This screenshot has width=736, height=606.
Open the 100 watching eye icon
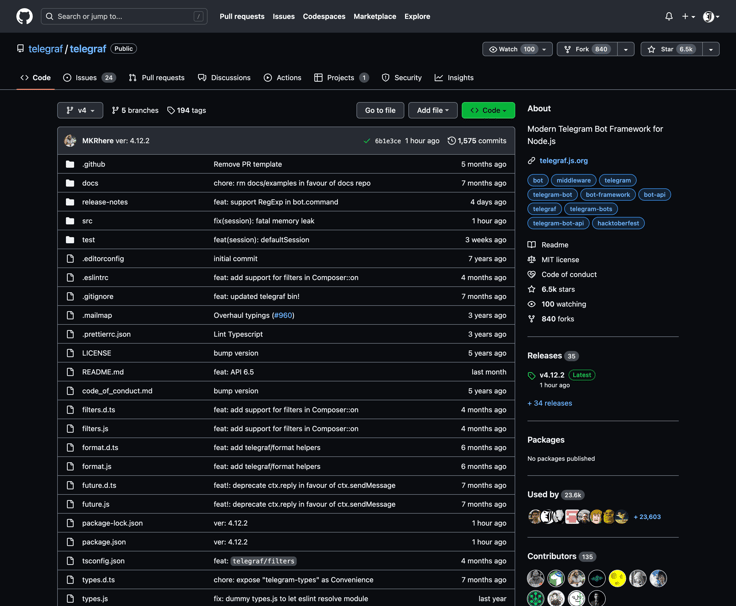pos(531,304)
